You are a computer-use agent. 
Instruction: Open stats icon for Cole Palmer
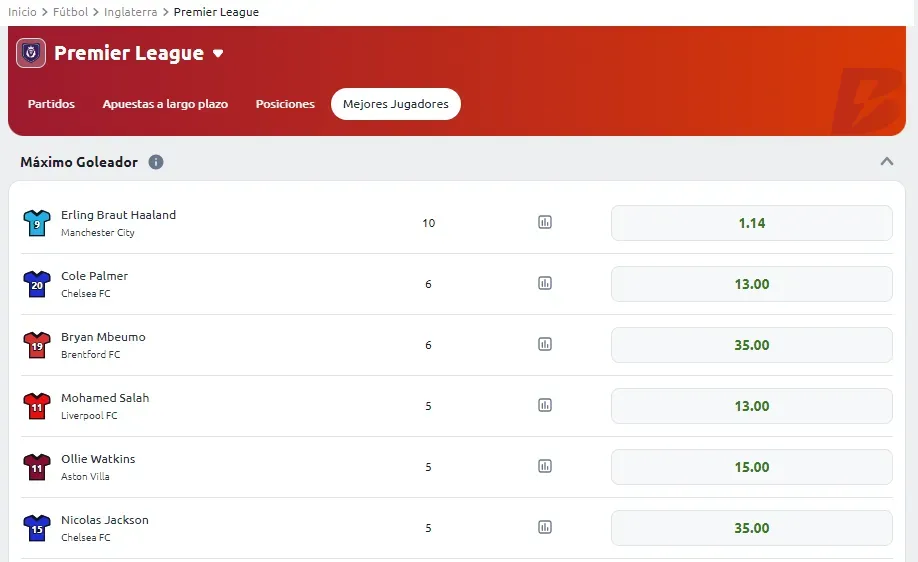544,283
